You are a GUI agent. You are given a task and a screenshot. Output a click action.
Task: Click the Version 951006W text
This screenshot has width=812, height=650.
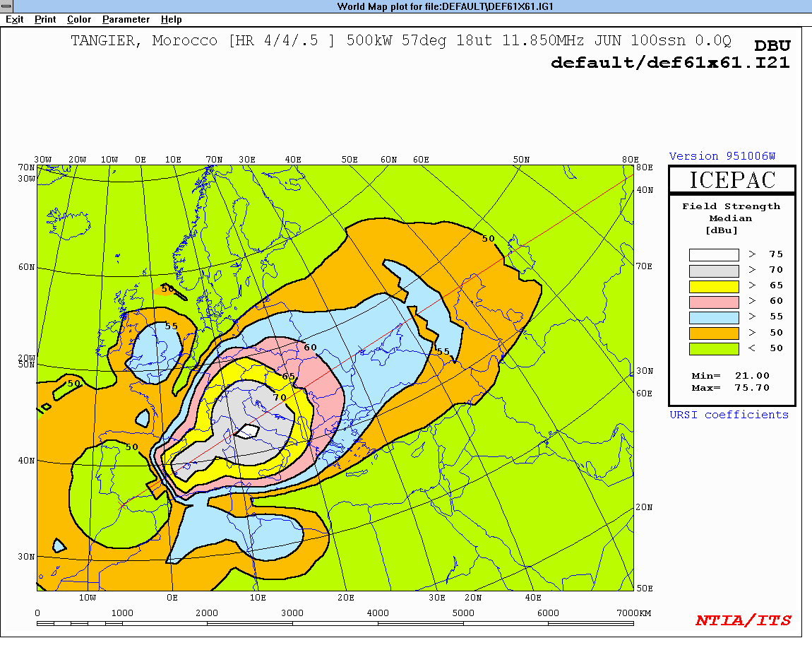[x=722, y=156]
